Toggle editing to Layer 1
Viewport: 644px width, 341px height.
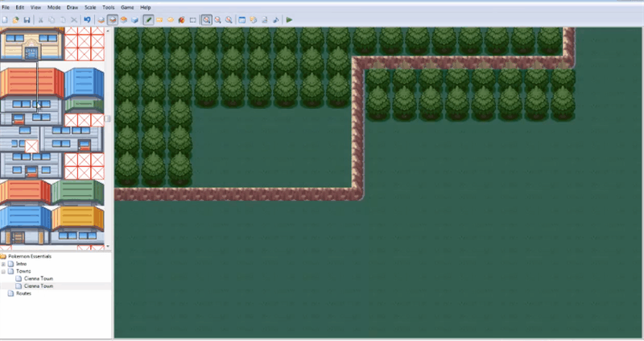(101, 19)
